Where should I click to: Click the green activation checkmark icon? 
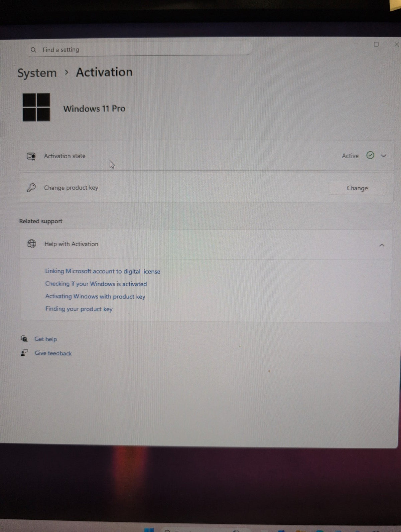(x=370, y=155)
